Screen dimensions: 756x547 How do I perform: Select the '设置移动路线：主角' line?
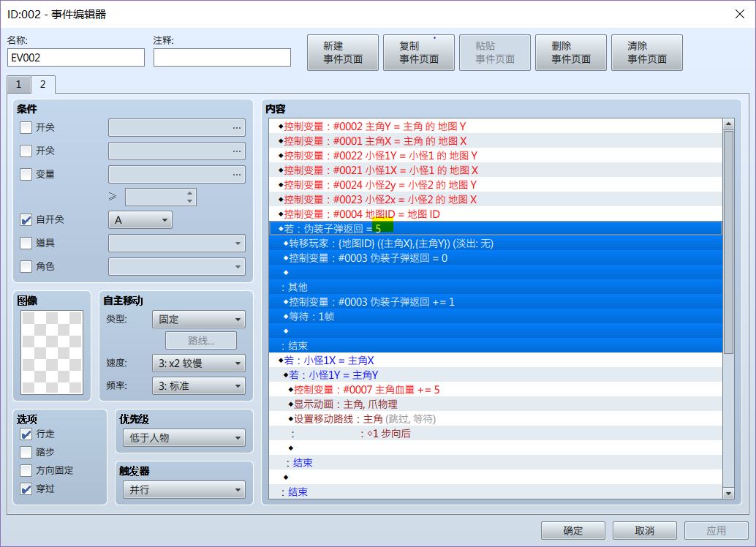[x=496, y=419]
